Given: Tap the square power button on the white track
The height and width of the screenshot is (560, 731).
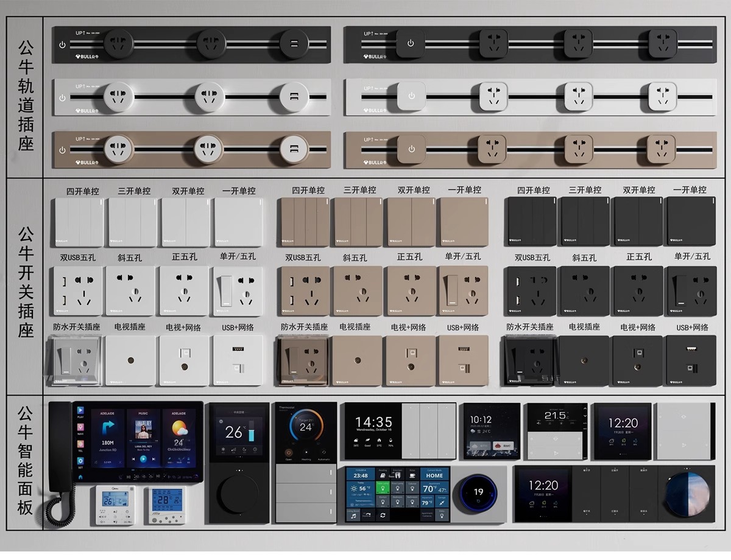Looking at the screenshot, I should pyautogui.click(x=411, y=96).
